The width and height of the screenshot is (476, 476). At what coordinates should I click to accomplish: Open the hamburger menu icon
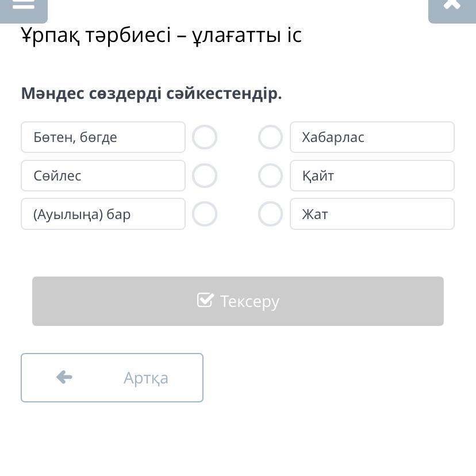tap(23, 5)
